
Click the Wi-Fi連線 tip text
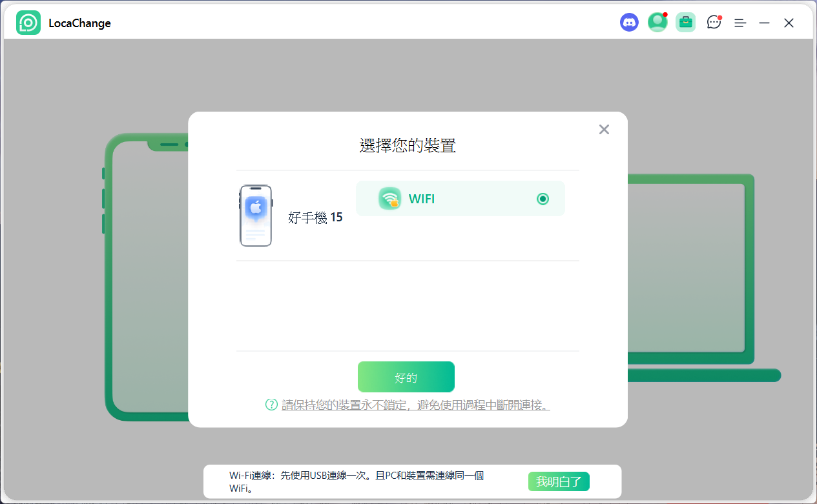coord(357,481)
